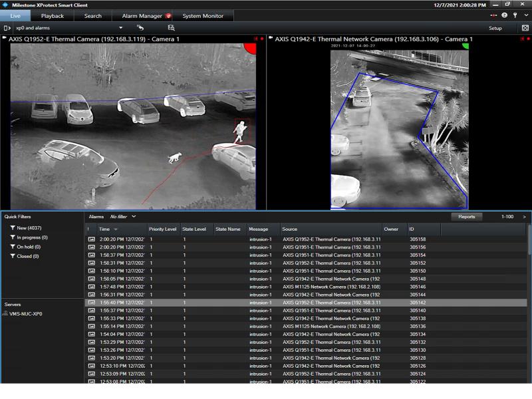Sort by the Message column
Screen dimensions: 532x399
263,229
